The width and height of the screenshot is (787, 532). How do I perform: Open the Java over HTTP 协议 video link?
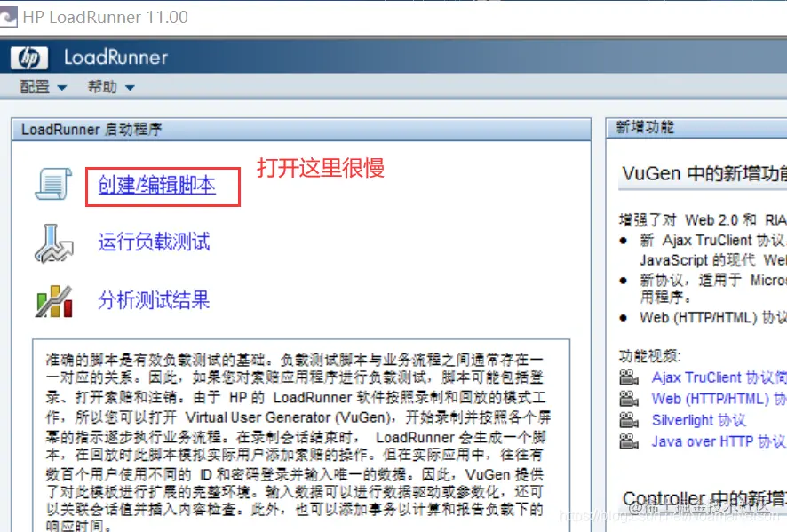[719, 441]
